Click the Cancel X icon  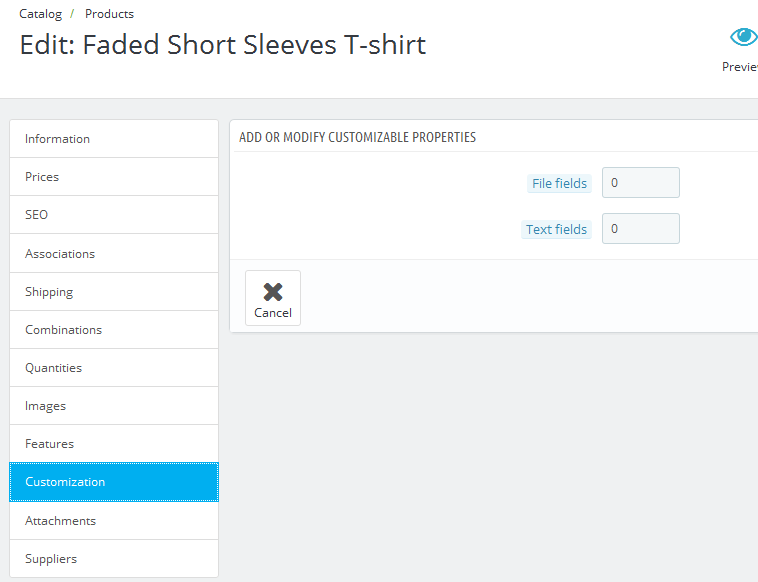coord(273,292)
